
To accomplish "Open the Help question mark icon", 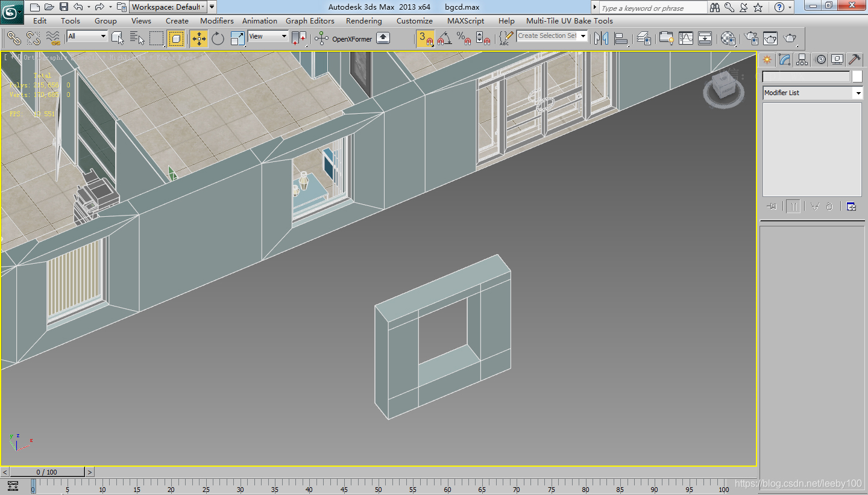I will 779,7.
